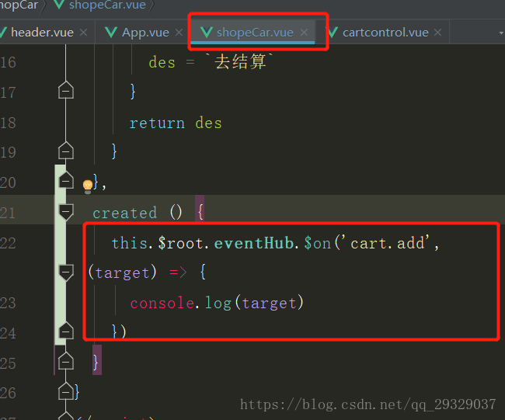This screenshot has height=420, width=505.
Task: Fold the arrow function below line 22
Action: tap(66, 272)
